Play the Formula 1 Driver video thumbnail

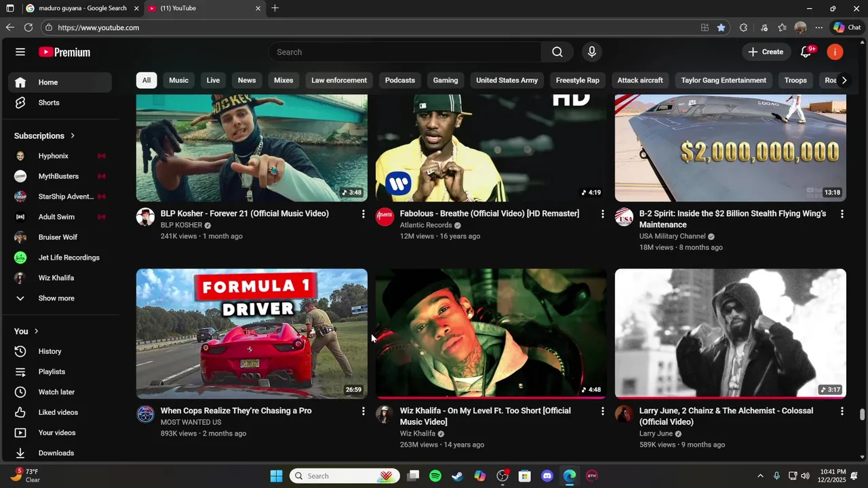252,334
